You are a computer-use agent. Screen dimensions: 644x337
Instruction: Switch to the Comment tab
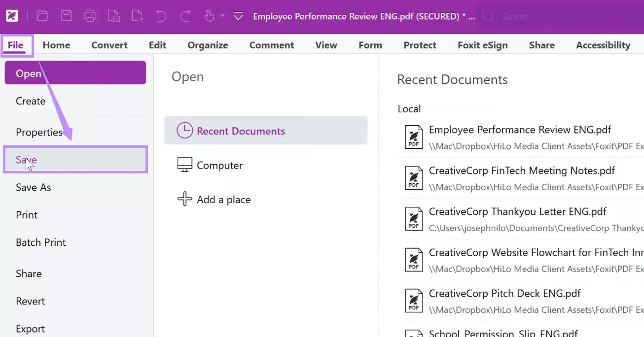272,45
